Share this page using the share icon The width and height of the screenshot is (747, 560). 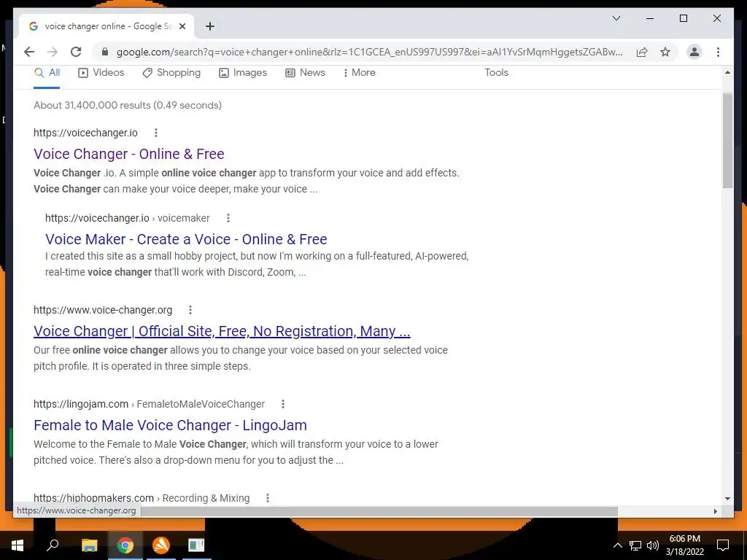[x=642, y=52]
